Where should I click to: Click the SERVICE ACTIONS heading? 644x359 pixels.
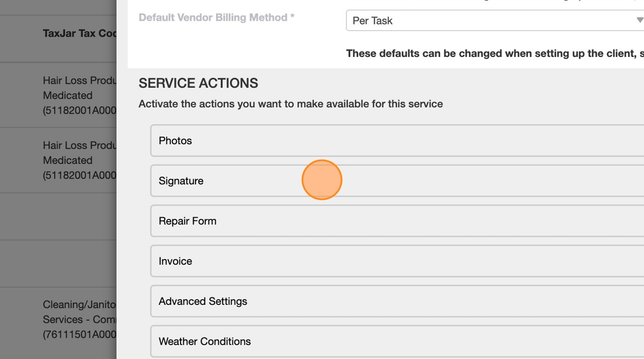click(198, 83)
